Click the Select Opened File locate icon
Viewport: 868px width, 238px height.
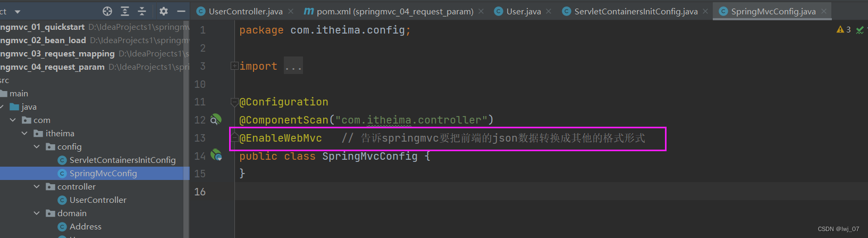tap(107, 11)
